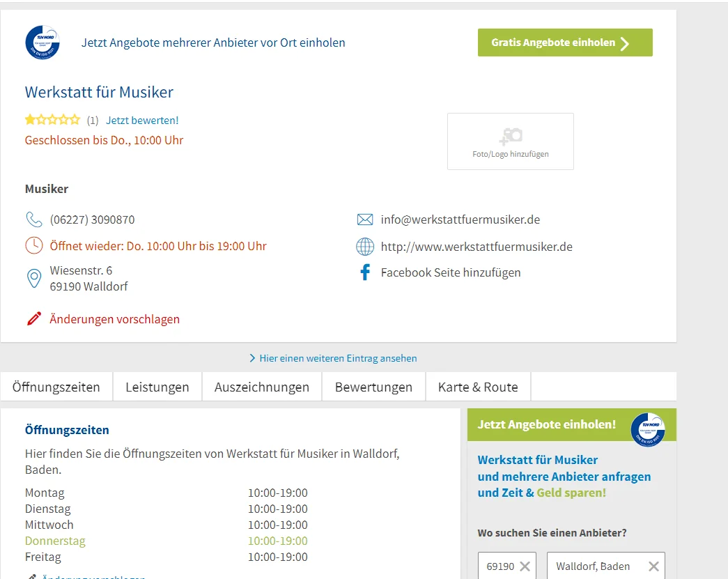Screen dimensions: 728x579
Task: Open the Öffnungszeiten tab
Action: pos(56,387)
